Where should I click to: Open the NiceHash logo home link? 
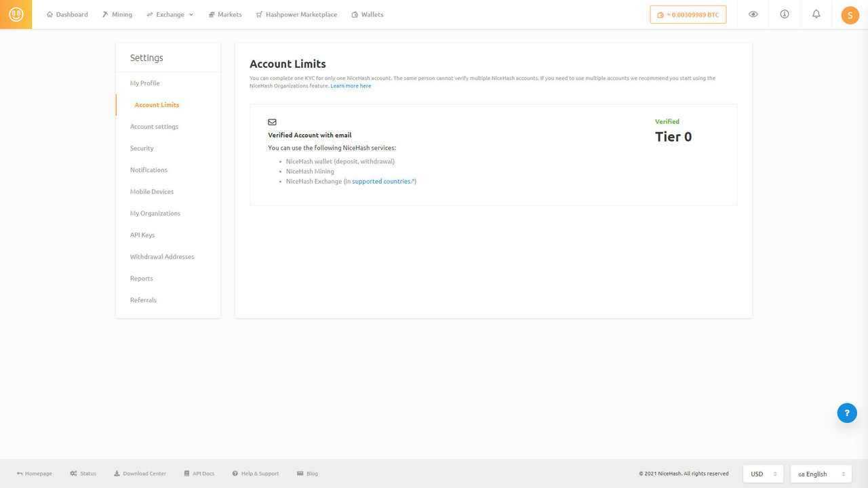16,14
